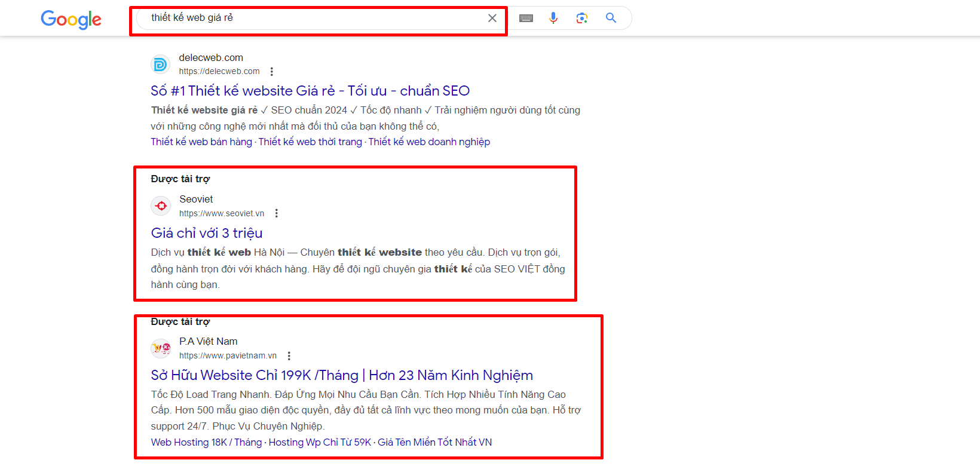Clear the search query with X

[492, 18]
